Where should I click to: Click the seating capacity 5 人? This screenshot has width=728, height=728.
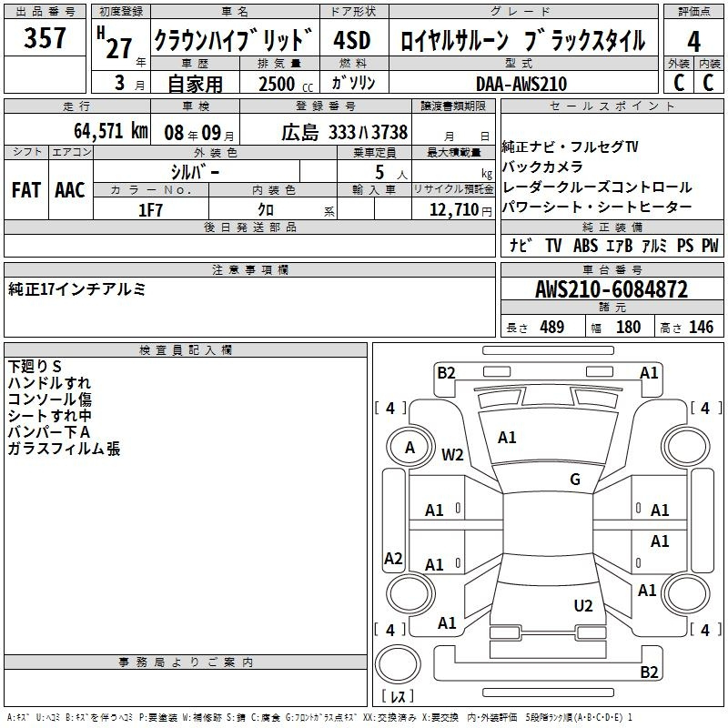pyautogui.click(x=391, y=173)
